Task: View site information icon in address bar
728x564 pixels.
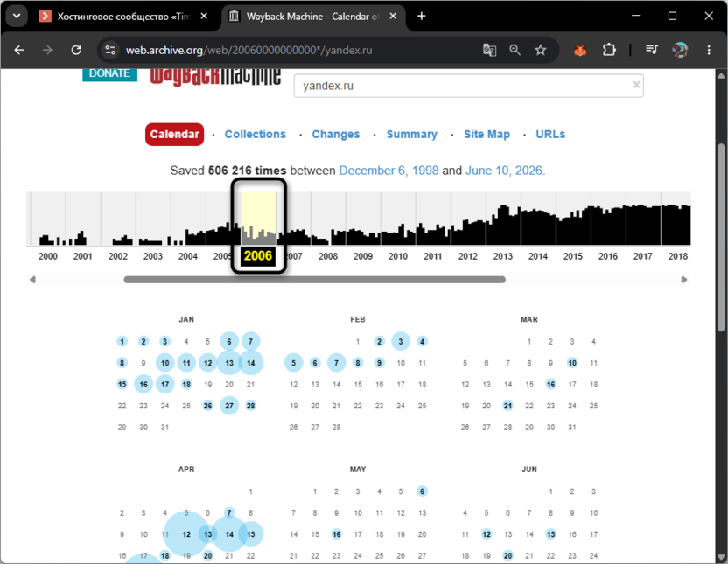Action: (x=110, y=50)
